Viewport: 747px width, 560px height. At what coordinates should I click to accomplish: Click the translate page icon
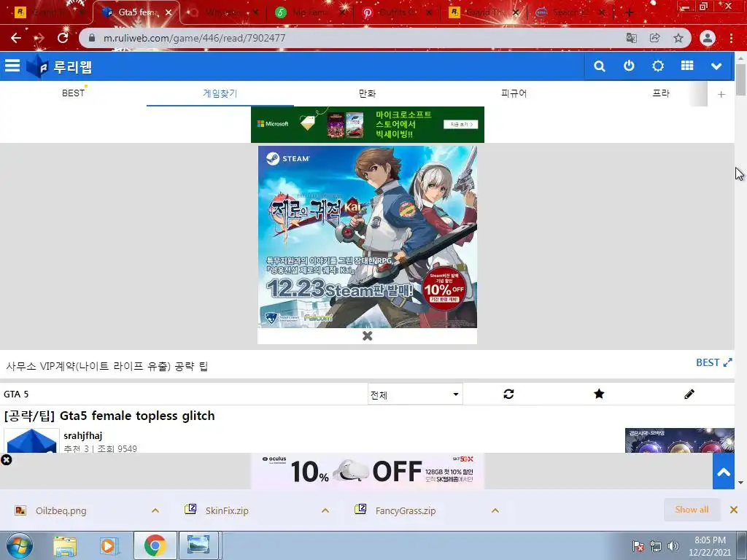pos(631,38)
